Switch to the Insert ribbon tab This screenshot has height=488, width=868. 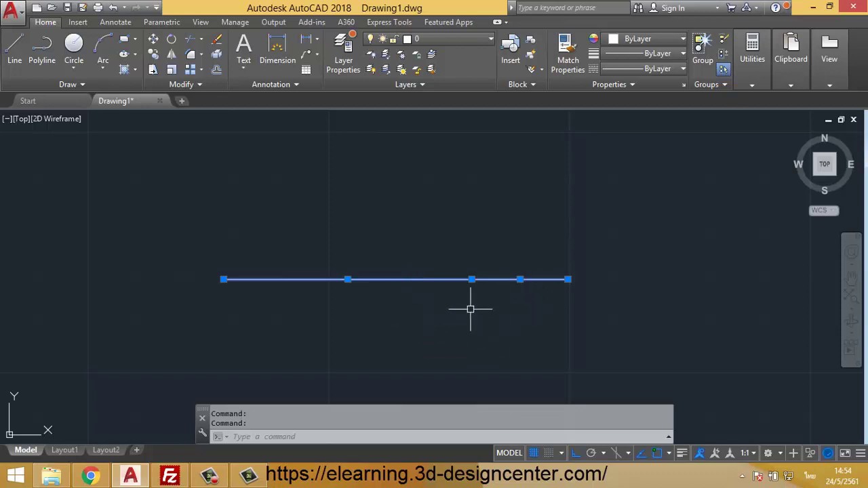pos(78,22)
